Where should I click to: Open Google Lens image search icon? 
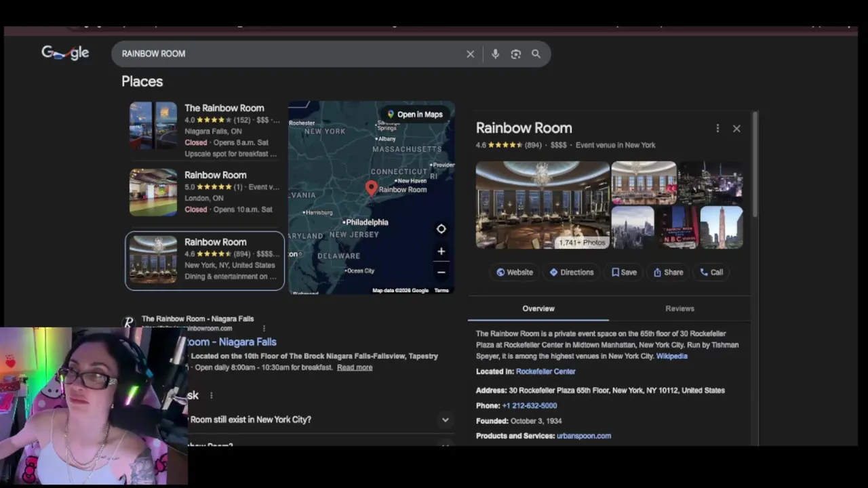[515, 54]
